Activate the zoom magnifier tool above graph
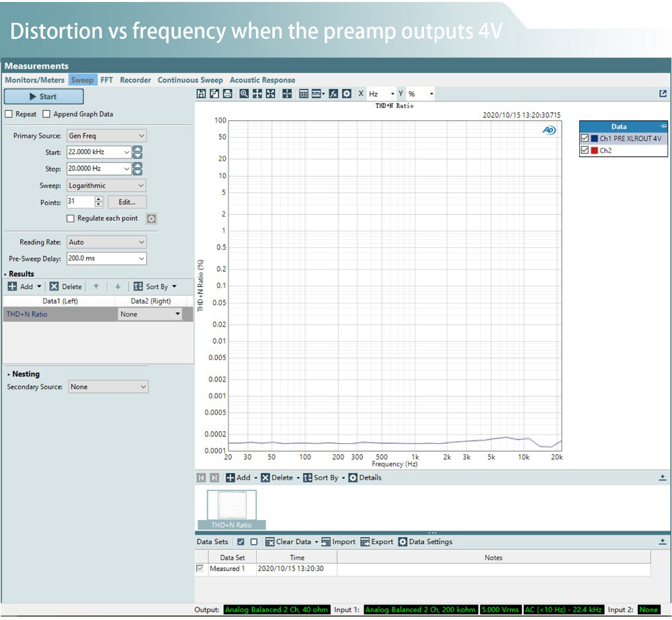The width and height of the screenshot is (672, 620). click(x=245, y=94)
